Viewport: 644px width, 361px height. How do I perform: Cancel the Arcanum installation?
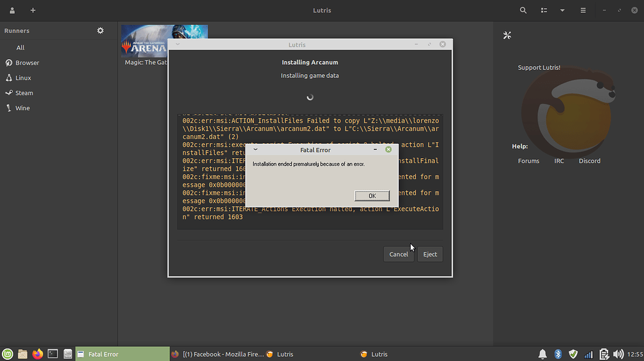click(398, 254)
